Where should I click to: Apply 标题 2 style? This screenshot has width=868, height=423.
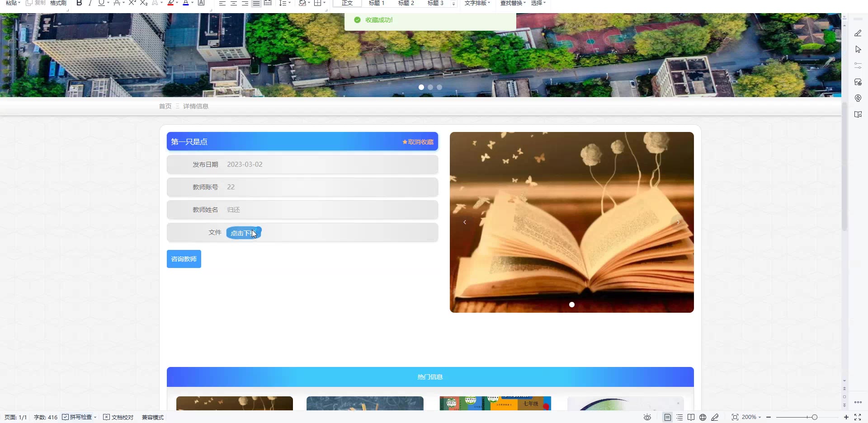(x=406, y=3)
